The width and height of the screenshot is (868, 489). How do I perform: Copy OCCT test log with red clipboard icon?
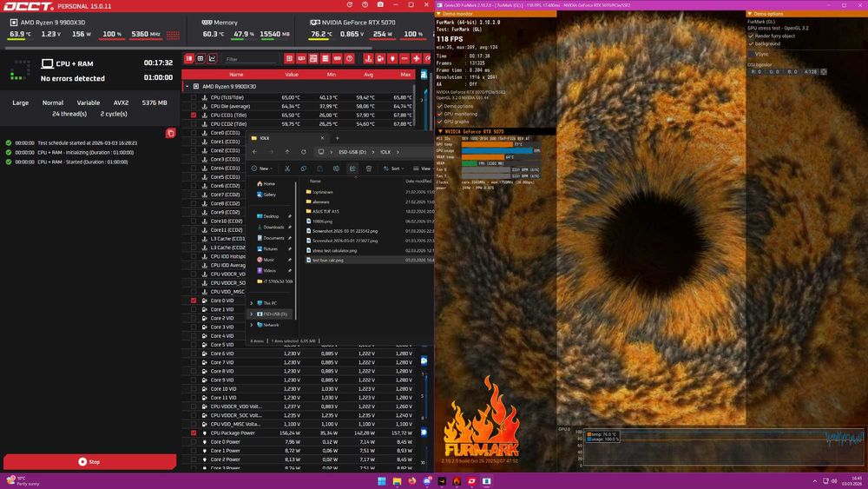point(170,133)
